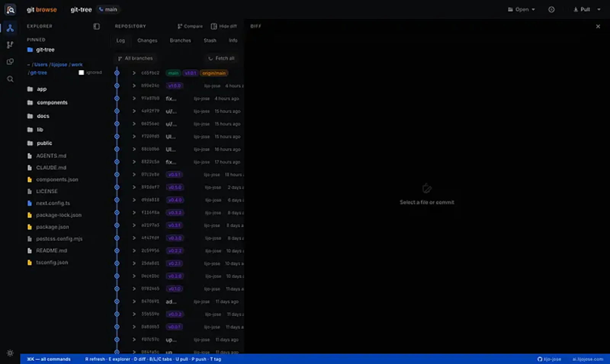The image size is (610, 364).
Task: Open all commands from status bar
Action: pos(49,359)
